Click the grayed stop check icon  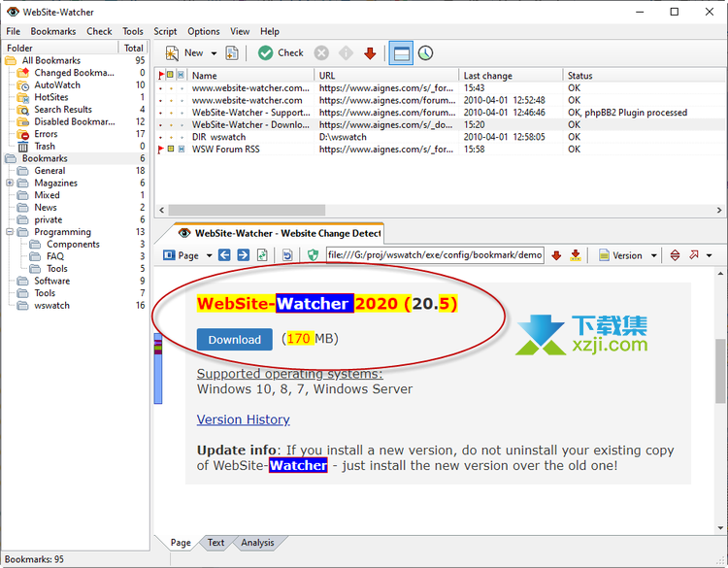[321, 53]
